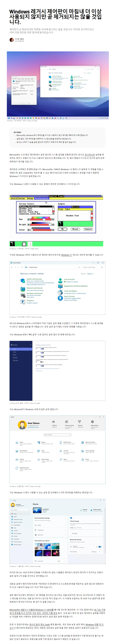Toggle text suggestions switch in PC settings
Screen dimensions: 114x644
pos(42,362)
